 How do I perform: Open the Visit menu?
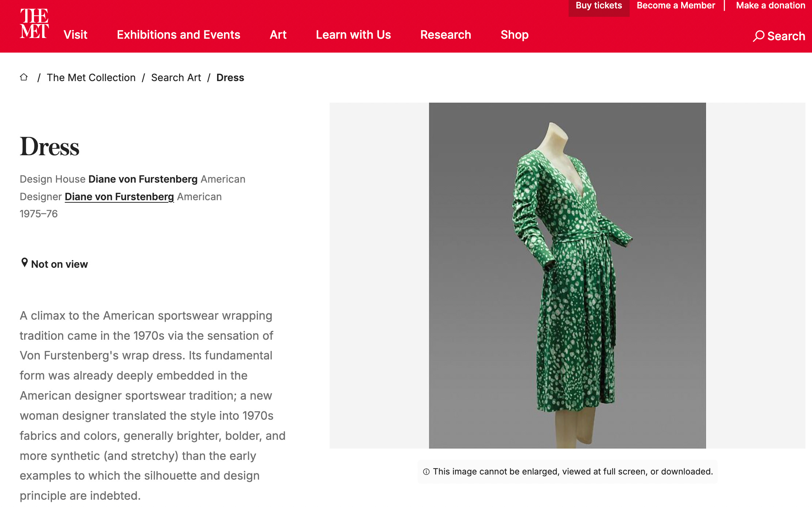pyautogui.click(x=75, y=35)
